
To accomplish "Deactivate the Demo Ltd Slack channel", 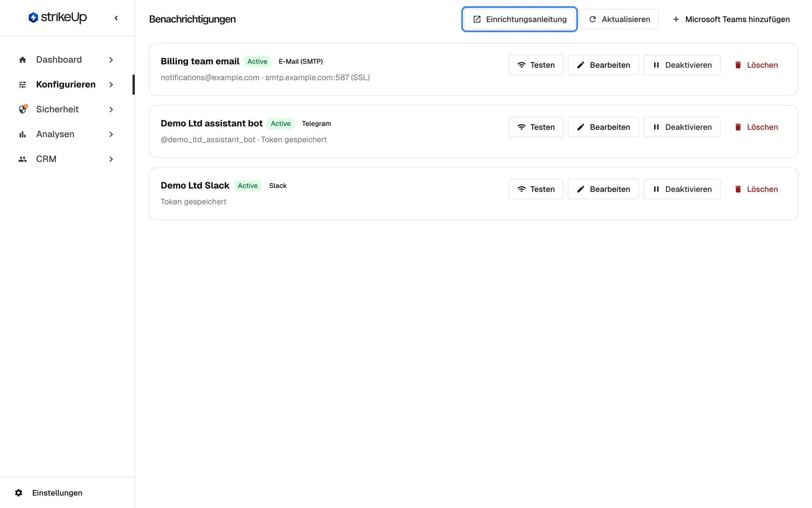I will pyautogui.click(x=682, y=189).
